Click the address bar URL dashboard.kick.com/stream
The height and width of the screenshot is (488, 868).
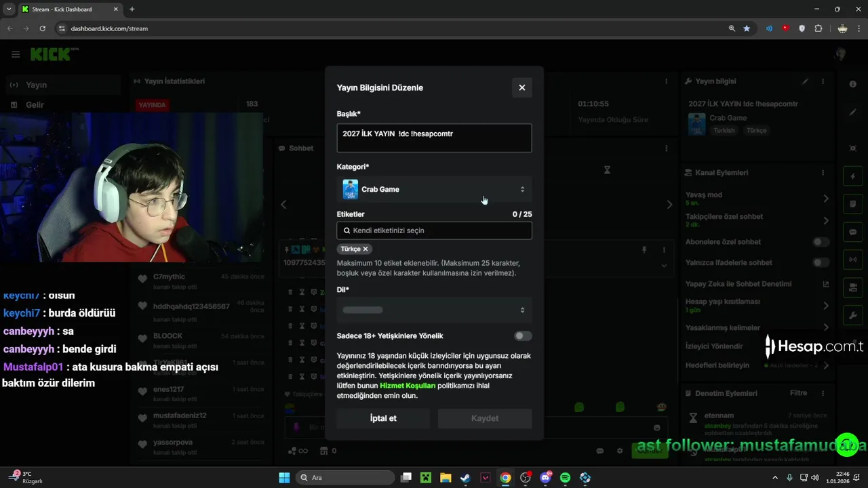[109, 28]
